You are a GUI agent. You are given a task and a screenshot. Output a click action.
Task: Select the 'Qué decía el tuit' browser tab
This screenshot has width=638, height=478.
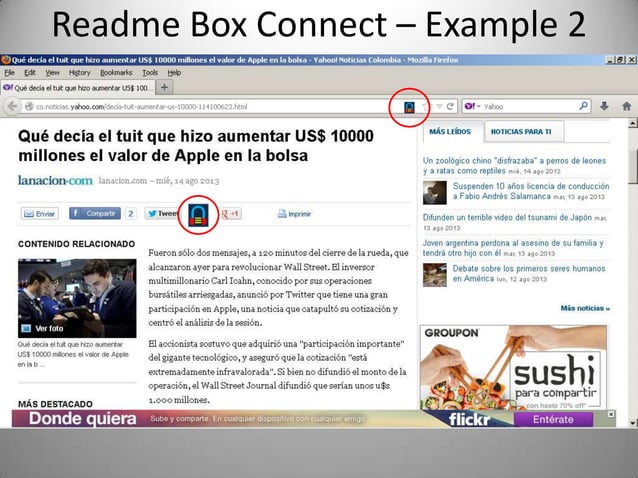tap(78, 87)
